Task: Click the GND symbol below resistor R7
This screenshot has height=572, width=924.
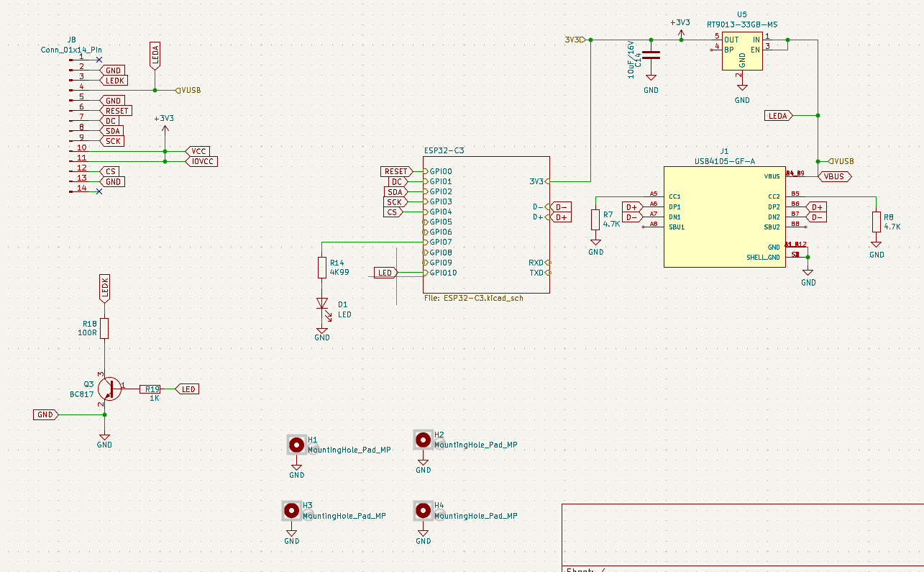Action: pos(595,243)
